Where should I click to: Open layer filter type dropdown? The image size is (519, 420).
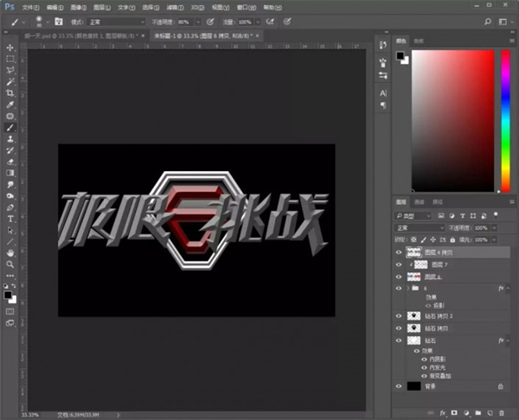(x=413, y=216)
